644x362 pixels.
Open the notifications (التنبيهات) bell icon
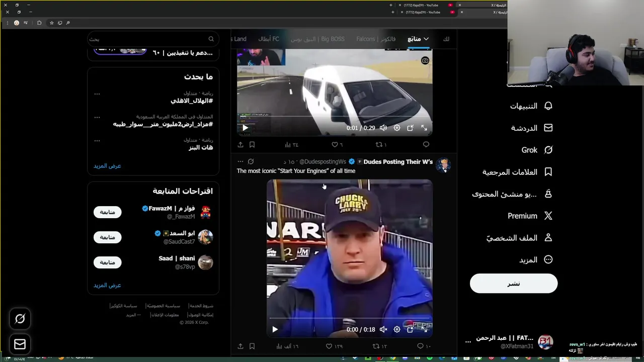click(548, 106)
